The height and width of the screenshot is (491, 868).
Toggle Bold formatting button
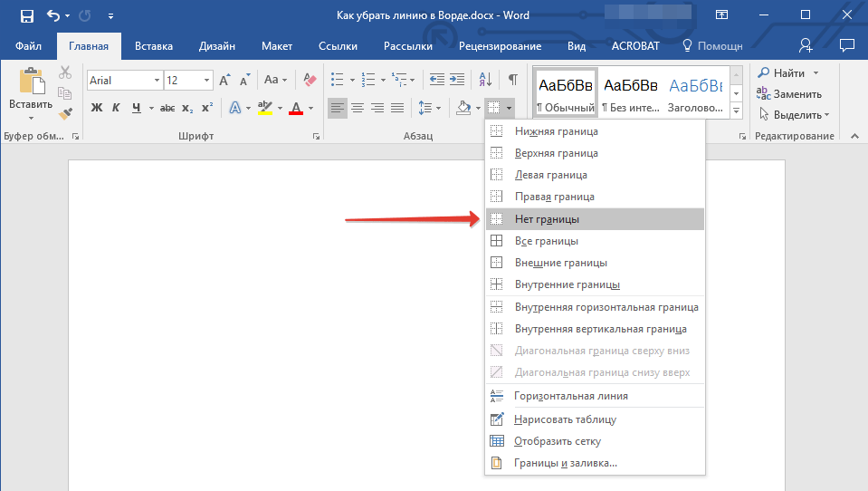click(x=97, y=109)
